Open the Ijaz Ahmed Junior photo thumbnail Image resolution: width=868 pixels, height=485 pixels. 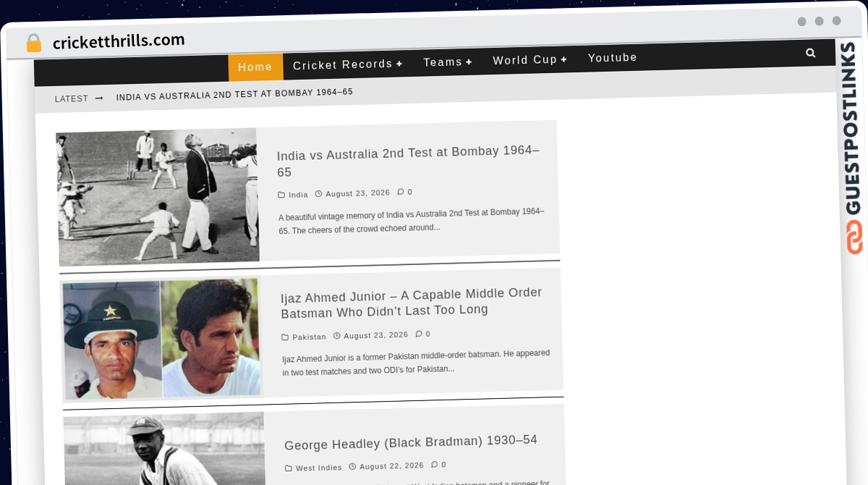pyautogui.click(x=161, y=338)
